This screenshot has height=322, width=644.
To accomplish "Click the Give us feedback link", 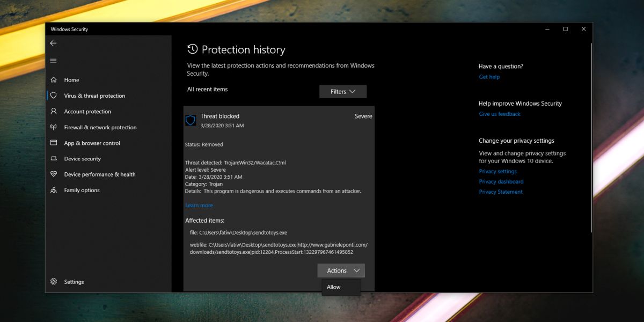I will coord(500,114).
